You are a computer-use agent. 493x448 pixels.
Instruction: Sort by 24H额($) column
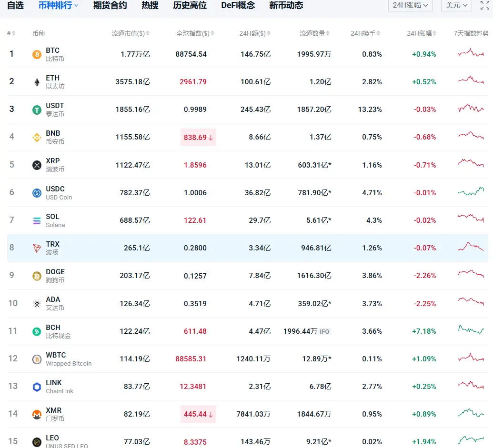(255, 33)
